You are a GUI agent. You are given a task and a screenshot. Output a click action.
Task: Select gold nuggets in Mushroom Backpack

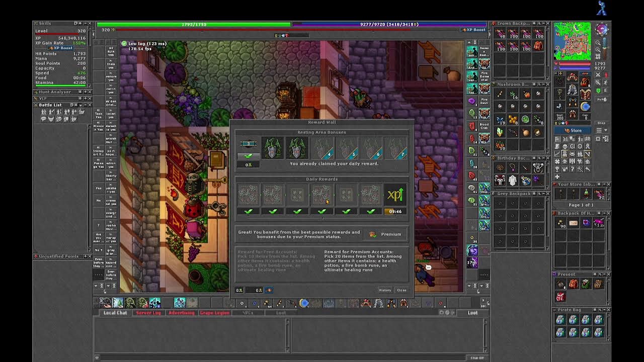click(x=513, y=120)
